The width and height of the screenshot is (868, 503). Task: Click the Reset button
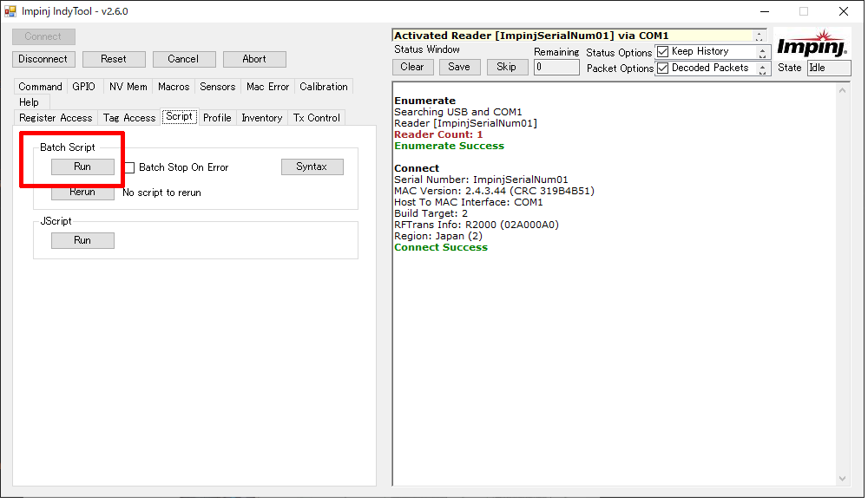(x=114, y=59)
